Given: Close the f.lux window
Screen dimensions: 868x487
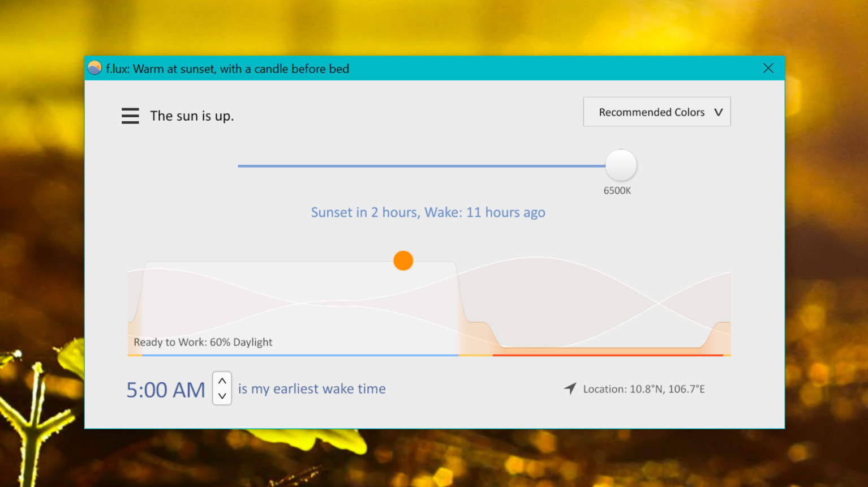Looking at the screenshot, I should 768,68.
